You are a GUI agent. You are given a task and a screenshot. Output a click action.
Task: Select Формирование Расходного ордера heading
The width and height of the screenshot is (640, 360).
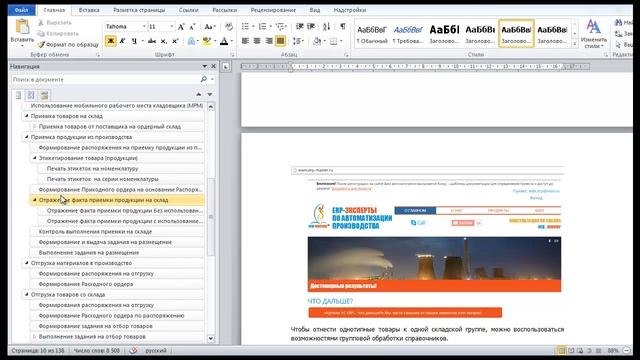(117, 284)
